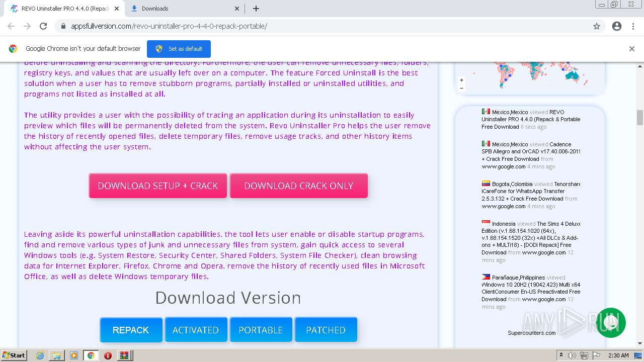Open the Chrome profile menu

pos(617,26)
